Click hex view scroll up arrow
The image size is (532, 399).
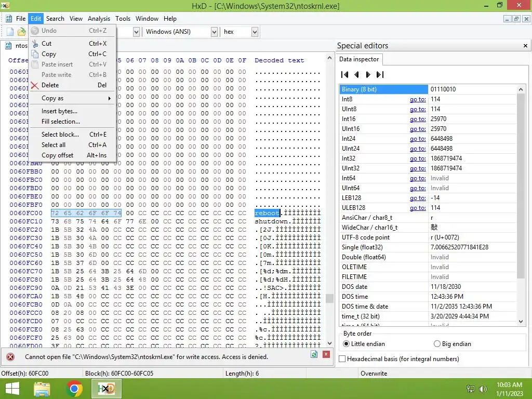pos(329,58)
